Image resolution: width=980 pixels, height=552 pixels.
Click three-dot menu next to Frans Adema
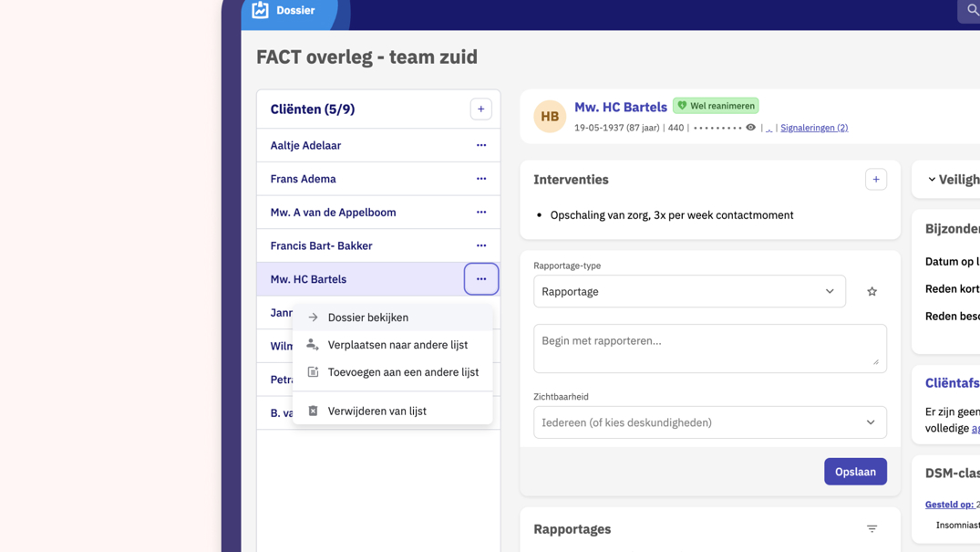tap(480, 179)
